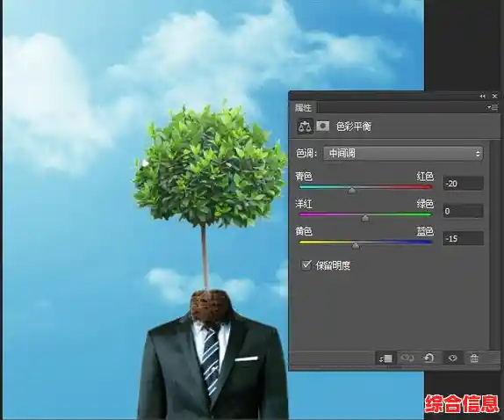
Task: Open the Properties panel flyout menu
Action: click(492, 107)
